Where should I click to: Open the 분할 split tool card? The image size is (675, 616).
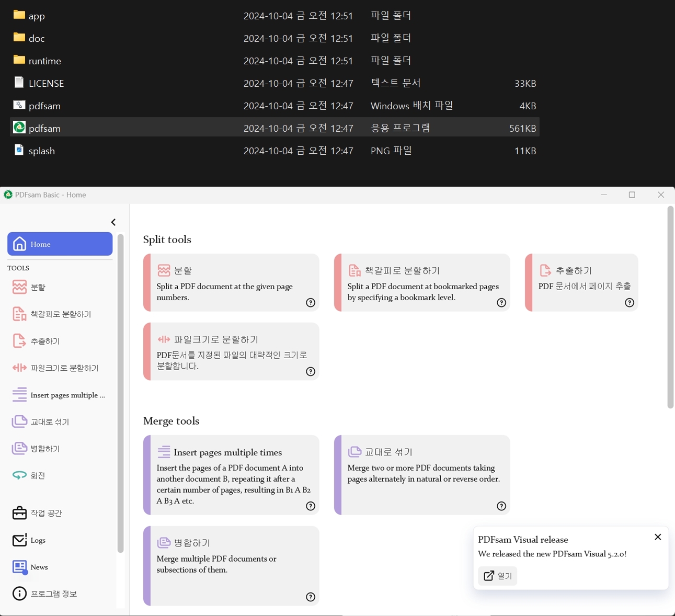pos(231,282)
